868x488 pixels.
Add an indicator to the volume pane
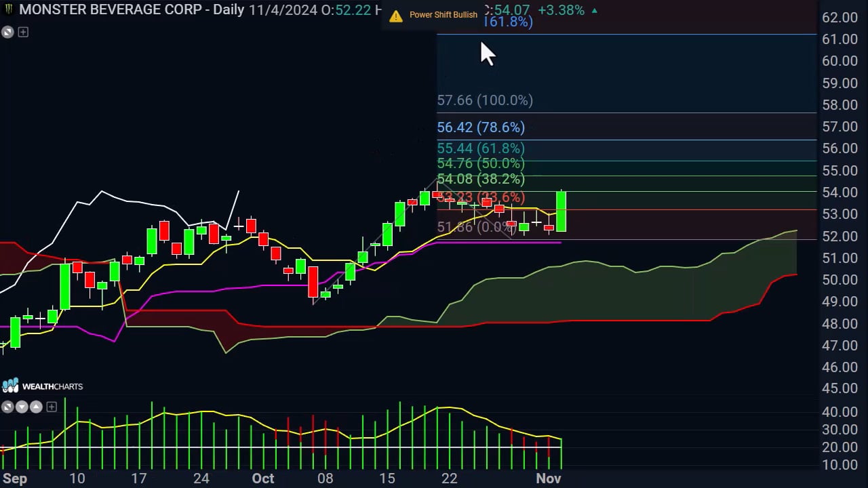point(52,407)
